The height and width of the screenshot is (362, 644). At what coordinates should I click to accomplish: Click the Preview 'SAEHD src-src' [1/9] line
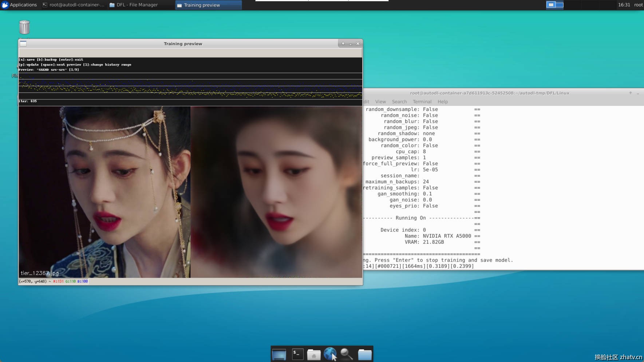pos(49,69)
